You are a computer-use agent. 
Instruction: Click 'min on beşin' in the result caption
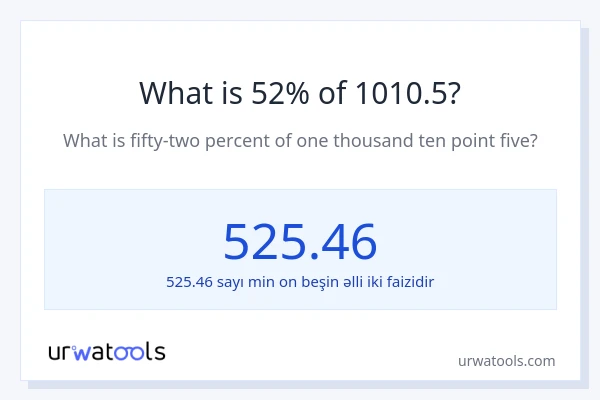(x=288, y=282)
